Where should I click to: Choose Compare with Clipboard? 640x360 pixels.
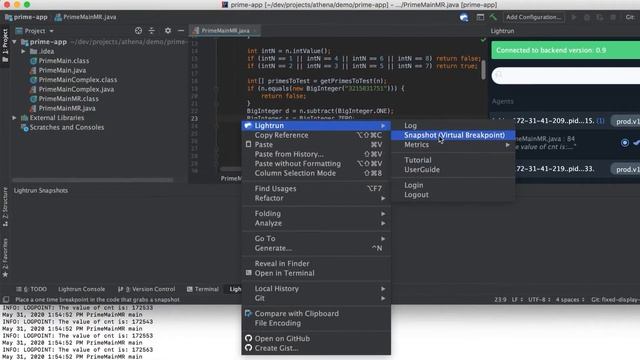[x=316, y=313]
